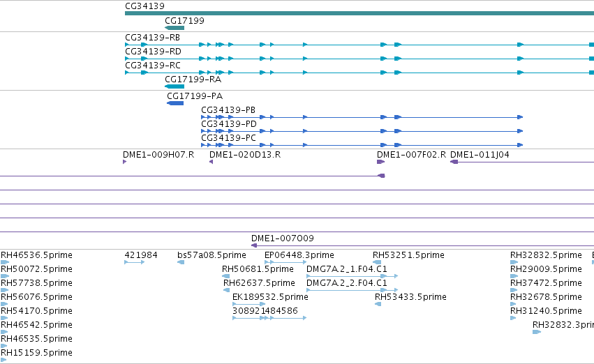Select the CG34139-RD transcript label
The width and height of the screenshot is (594, 364).
pyautogui.click(x=153, y=52)
